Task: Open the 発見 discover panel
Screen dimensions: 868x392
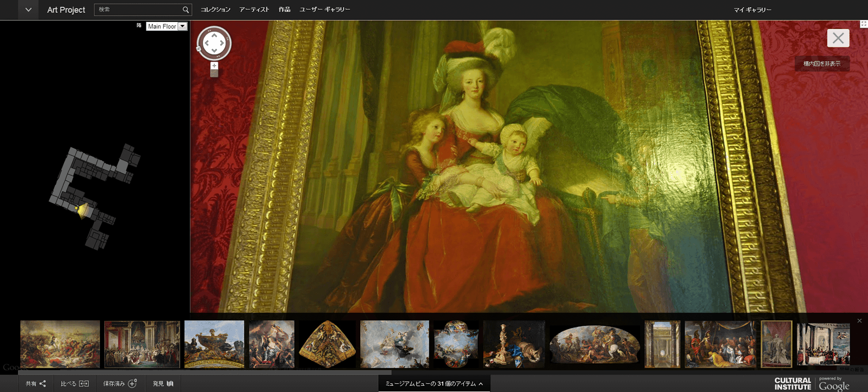Action: (x=163, y=383)
